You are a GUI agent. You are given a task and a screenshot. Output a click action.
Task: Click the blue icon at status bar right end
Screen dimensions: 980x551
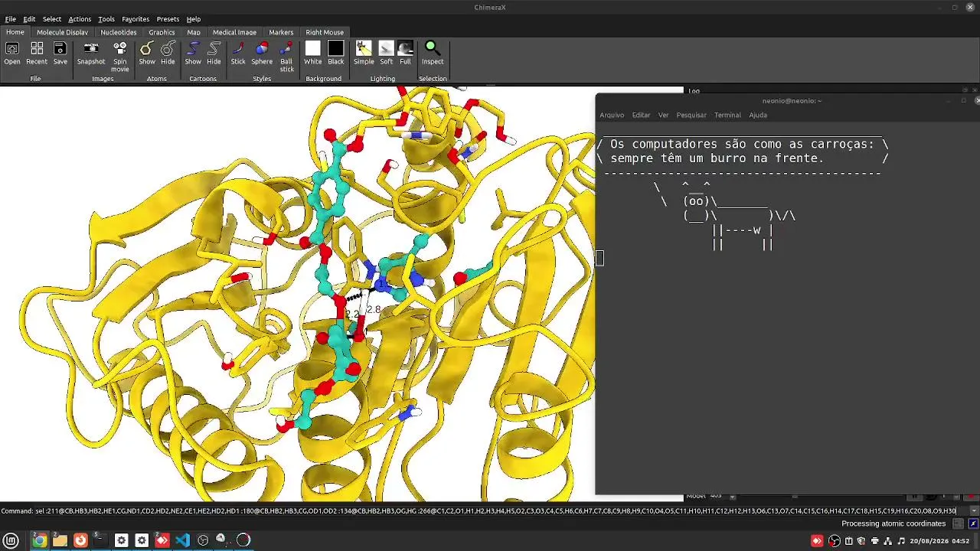pyautogui.click(x=973, y=523)
